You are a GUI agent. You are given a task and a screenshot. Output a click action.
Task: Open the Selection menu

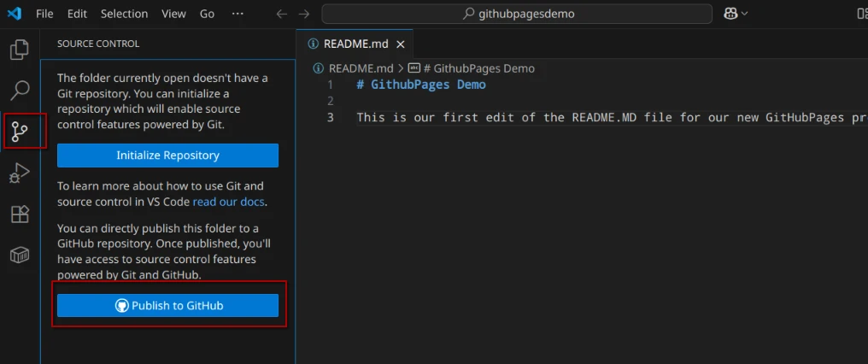124,14
